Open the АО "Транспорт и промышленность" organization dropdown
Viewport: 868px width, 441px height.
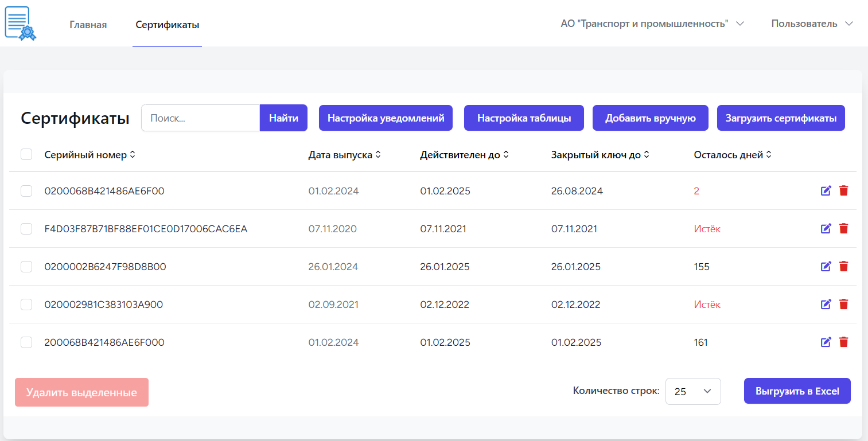pos(652,24)
